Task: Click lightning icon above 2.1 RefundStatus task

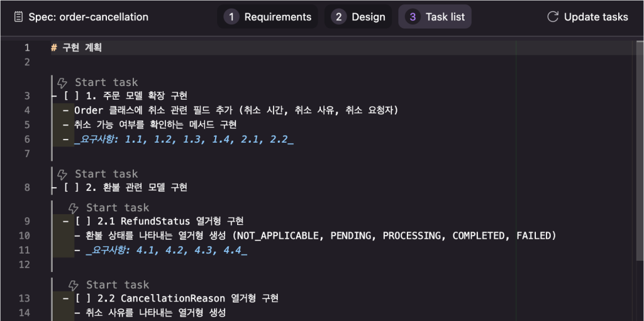Action: coord(74,208)
